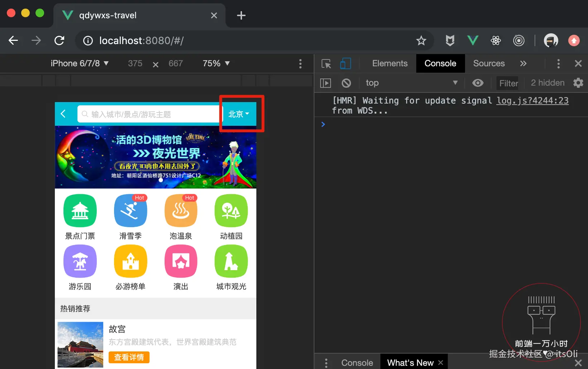The height and width of the screenshot is (369, 588).
Task: Switch to the Console tab
Action: 440,63
